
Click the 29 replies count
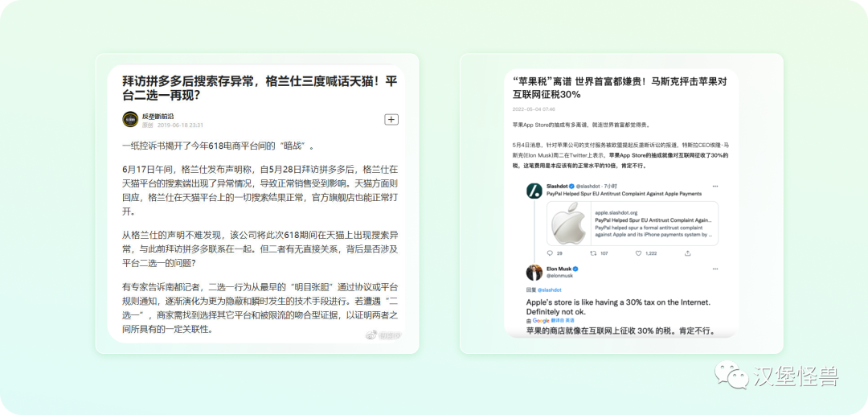click(x=559, y=253)
